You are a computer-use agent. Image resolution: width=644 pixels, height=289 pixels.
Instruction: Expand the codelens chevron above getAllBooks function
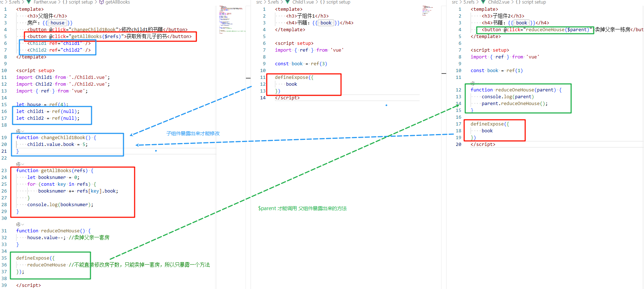23,164
